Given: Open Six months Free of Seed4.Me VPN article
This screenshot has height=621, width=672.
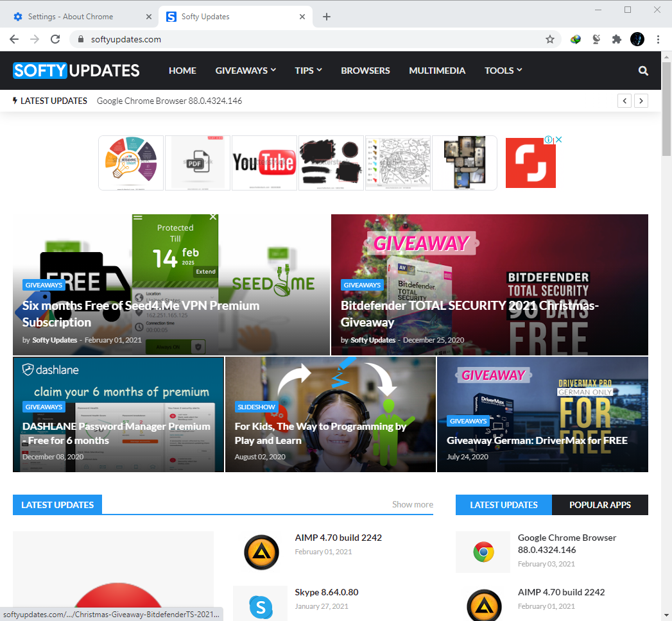Looking at the screenshot, I should pos(141,314).
